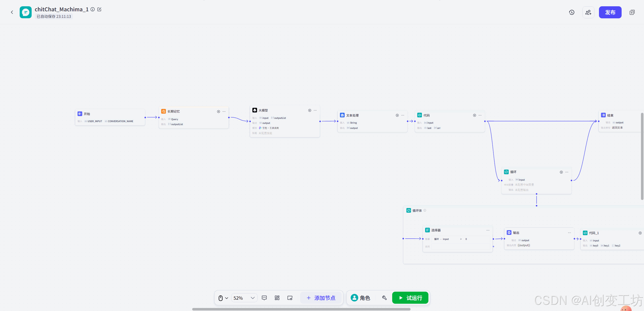Viewport: 644px width, 311px height.
Task: Open the duplicate-window icon at top right
Action: point(632,12)
